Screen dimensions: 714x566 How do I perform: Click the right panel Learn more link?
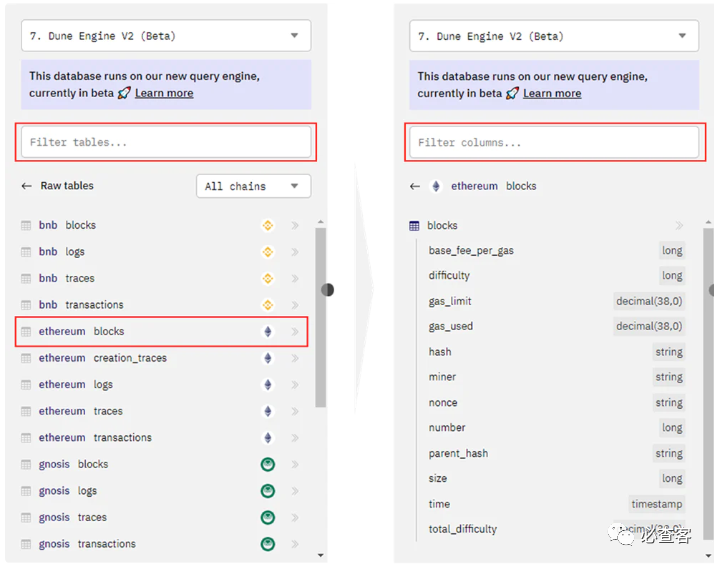pyautogui.click(x=552, y=93)
